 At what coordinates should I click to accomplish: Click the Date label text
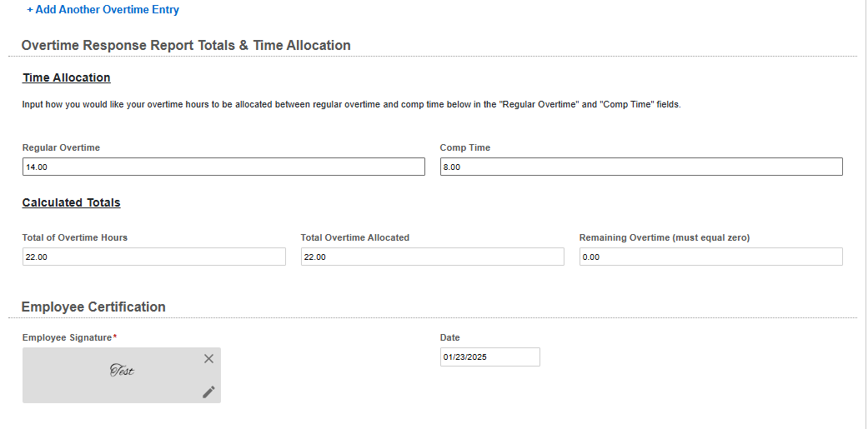450,337
